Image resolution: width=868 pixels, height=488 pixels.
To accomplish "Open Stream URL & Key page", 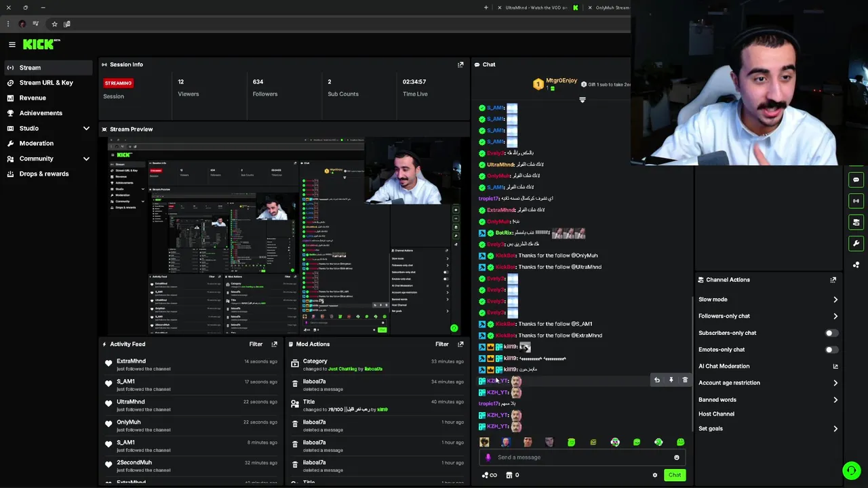I will tap(47, 83).
